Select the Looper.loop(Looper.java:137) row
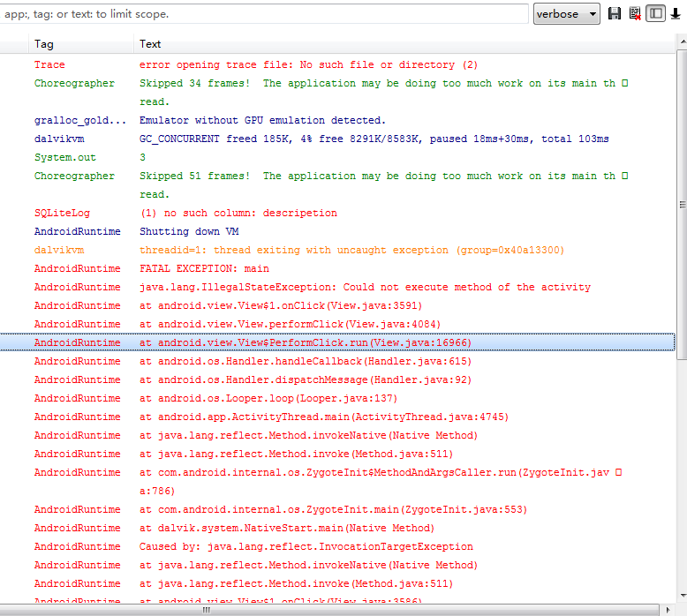Image resolution: width=687 pixels, height=616 pixels. pyautogui.click(x=337, y=398)
